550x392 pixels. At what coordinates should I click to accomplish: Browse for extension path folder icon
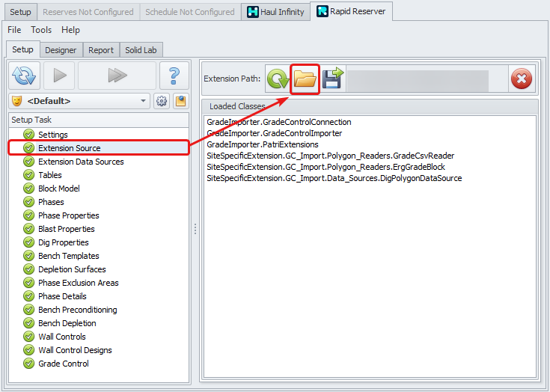(305, 79)
